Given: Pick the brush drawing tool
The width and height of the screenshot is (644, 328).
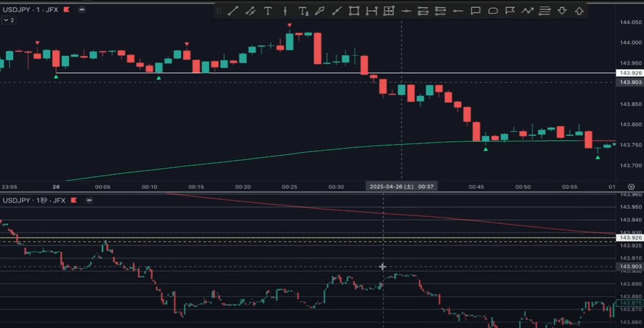Looking at the screenshot, I should pyautogui.click(x=319, y=11).
